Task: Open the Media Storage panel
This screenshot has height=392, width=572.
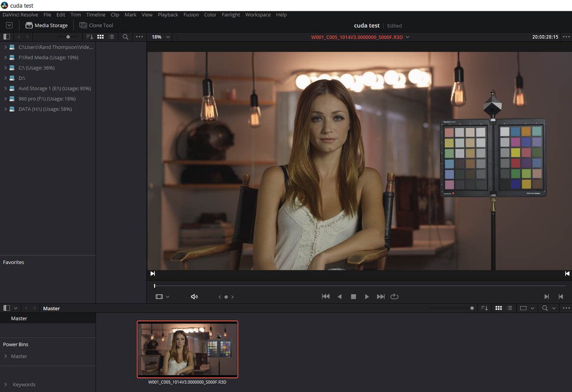Action: point(46,25)
